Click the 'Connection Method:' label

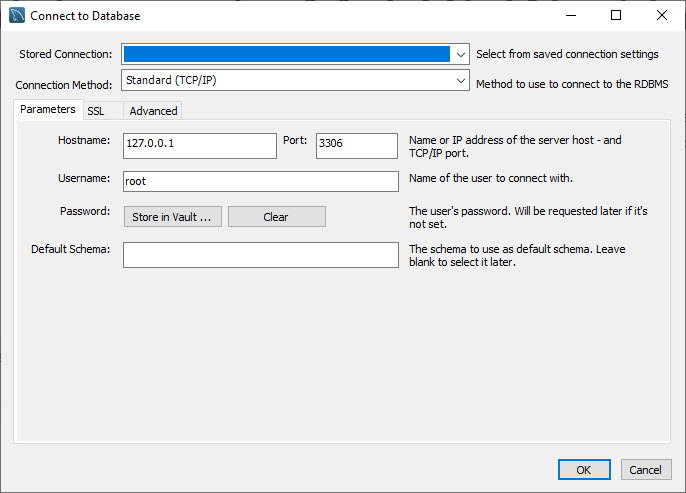64,85
